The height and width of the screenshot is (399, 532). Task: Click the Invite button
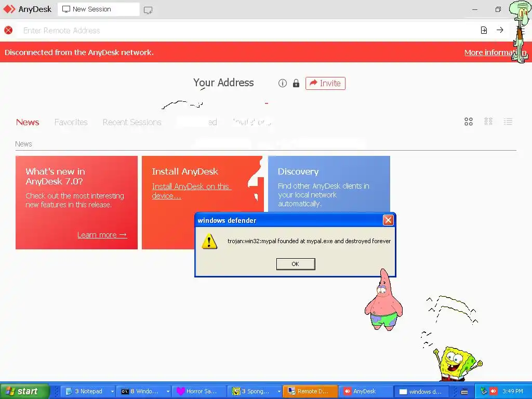(x=325, y=83)
